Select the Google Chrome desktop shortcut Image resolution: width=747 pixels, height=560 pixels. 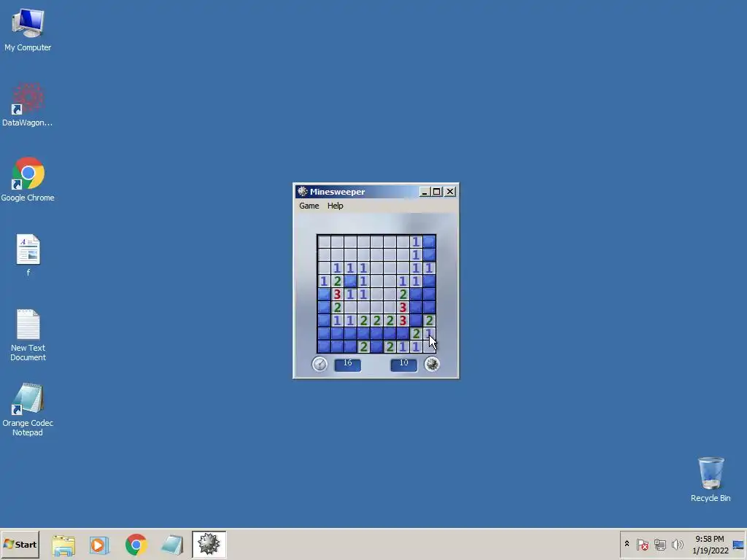[28, 179]
